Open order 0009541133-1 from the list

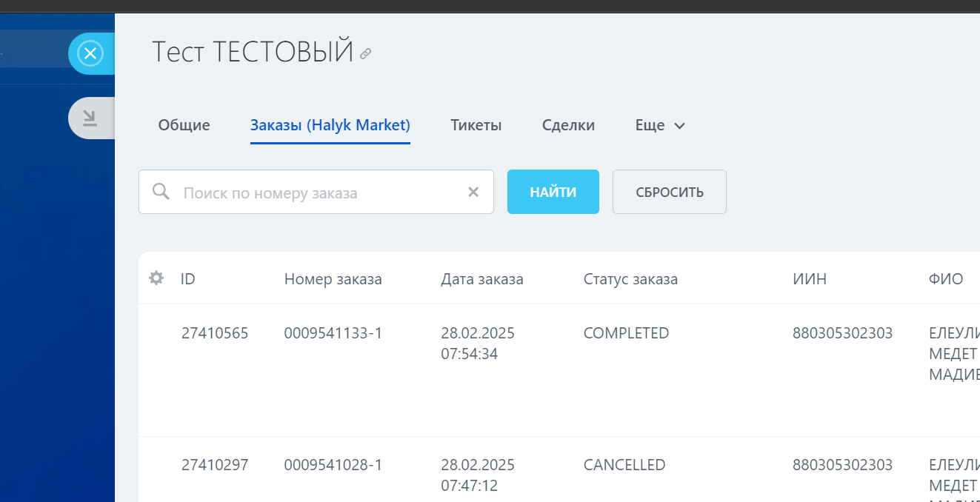click(x=333, y=333)
